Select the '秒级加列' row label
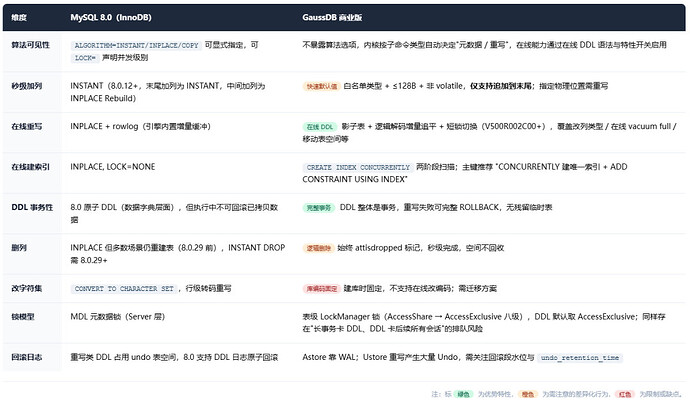Image resolution: width=690 pixels, height=402 pixels. coord(26,86)
